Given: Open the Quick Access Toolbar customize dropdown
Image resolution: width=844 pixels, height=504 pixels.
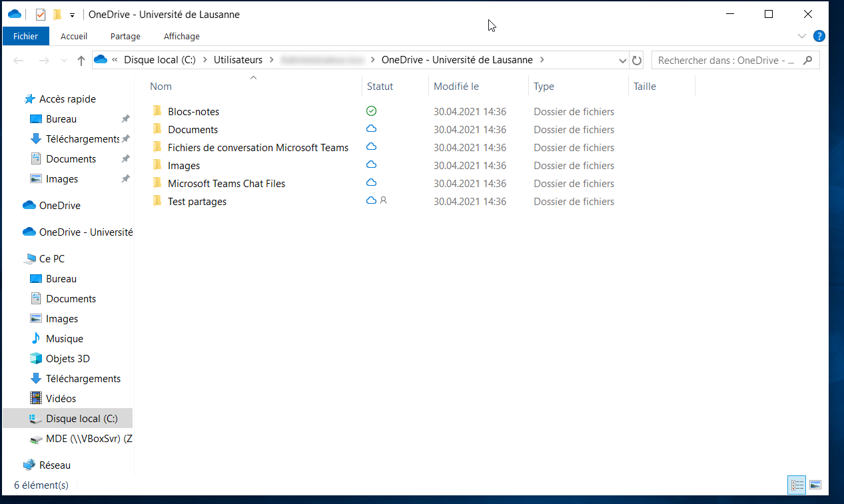Looking at the screenshot, I should 72,15.
